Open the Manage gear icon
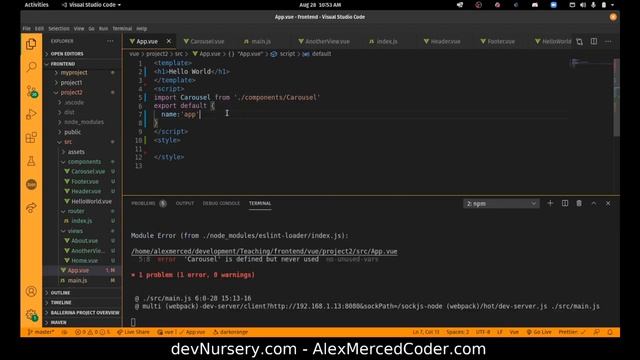 (31, 314)
